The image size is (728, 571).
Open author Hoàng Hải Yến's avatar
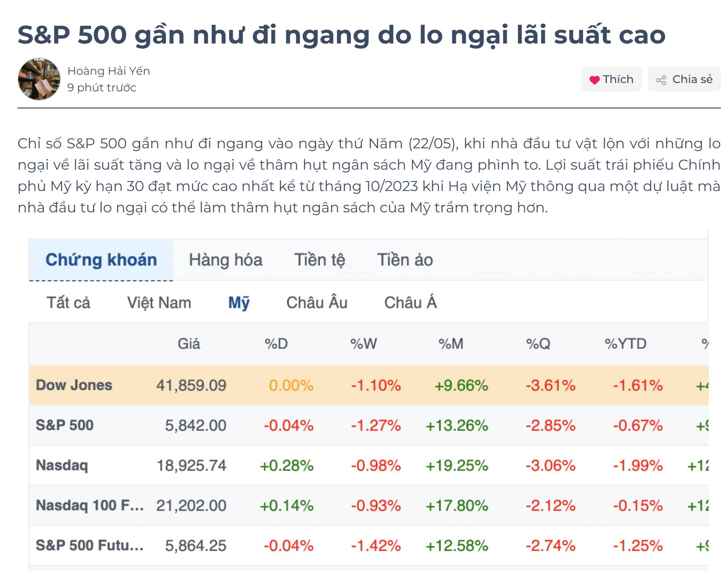39,79
